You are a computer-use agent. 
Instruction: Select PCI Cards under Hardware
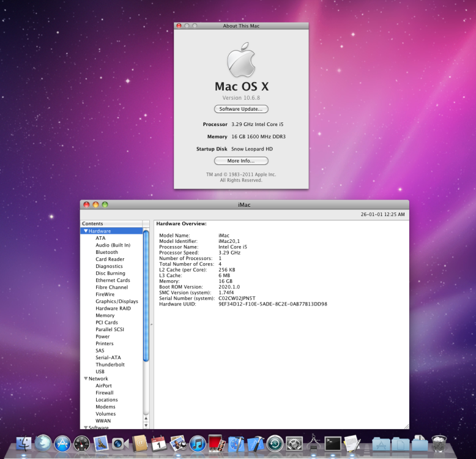106,323
